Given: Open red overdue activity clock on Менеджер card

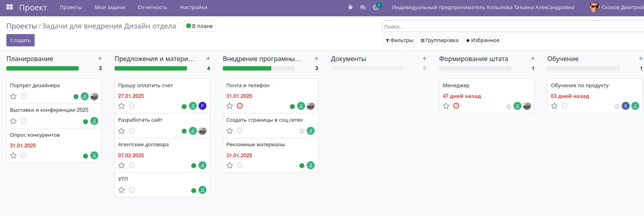Looking at the screenshot, I should pos(456,106).
